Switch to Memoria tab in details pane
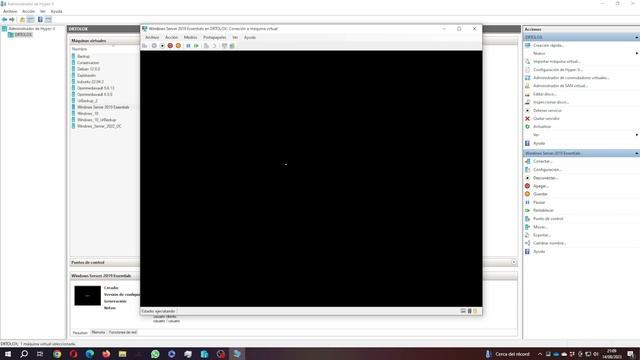Viewport: 640px width, 360px height. [98, 333]
